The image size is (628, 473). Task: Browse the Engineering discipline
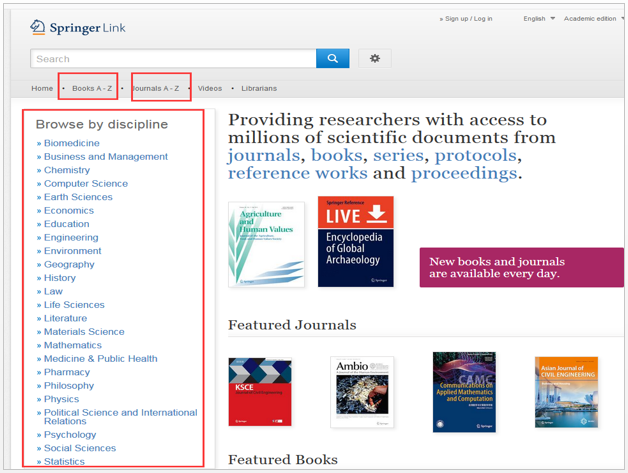pyautogui.click(x=71, y=238)
